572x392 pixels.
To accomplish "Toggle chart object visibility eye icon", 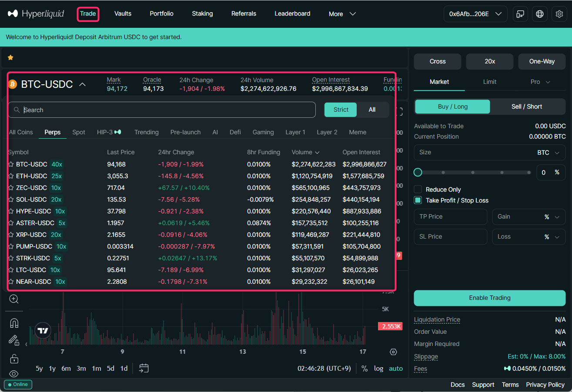I will 14,374.
